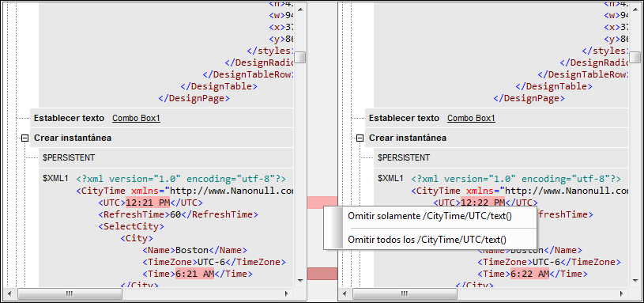This screenshot has width=644, height=303.
Task: Click the left pane horizontal scroll-left arrow
Action: click(9, 294)
